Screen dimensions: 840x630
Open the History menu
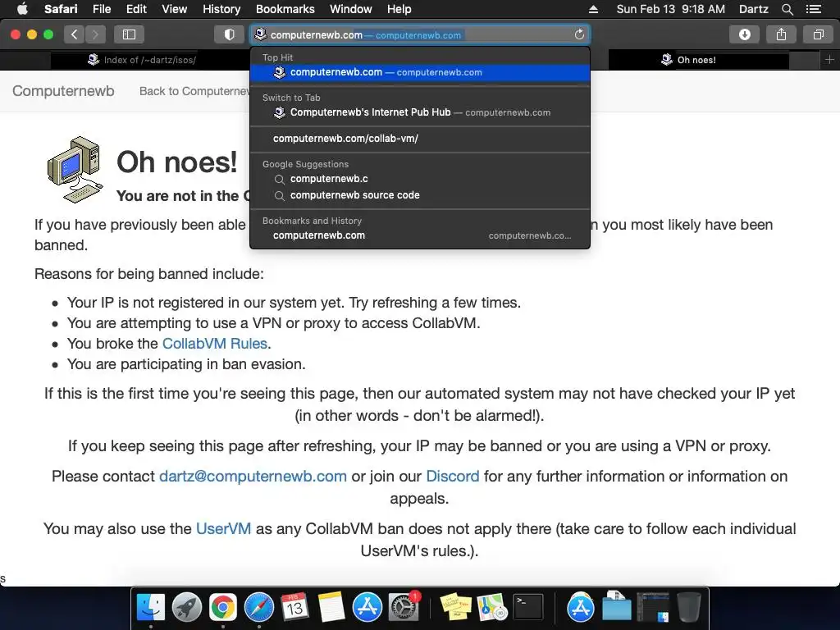point(221,9)
